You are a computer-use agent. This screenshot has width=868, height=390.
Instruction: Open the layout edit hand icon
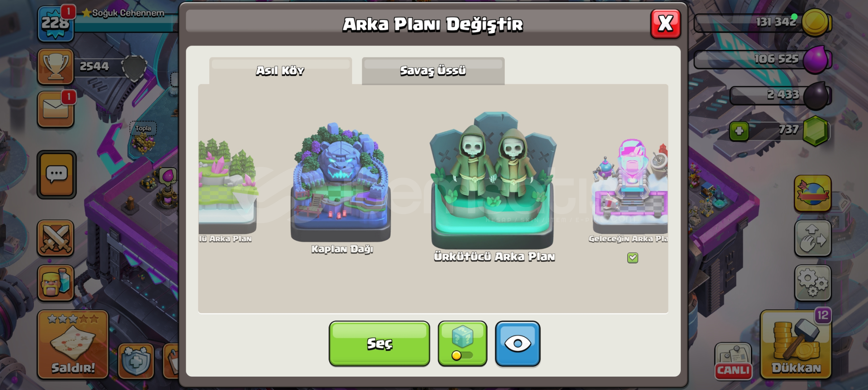coord(813,238)
